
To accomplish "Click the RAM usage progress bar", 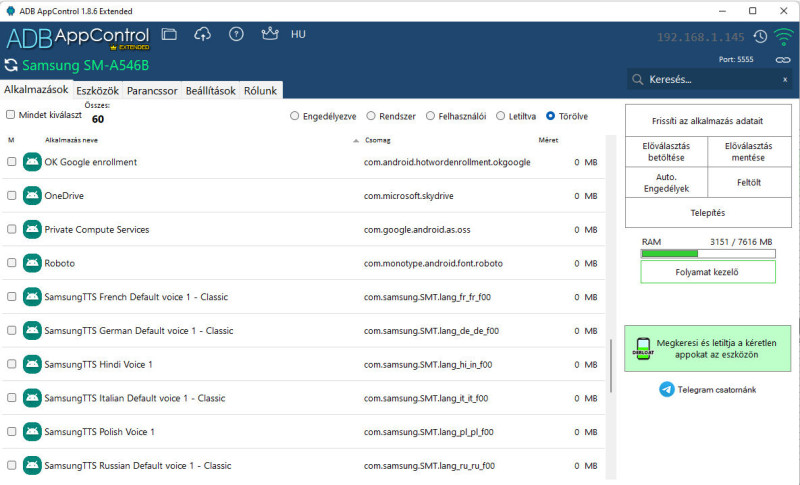I will pyautogui.click(x=708, y=253).
